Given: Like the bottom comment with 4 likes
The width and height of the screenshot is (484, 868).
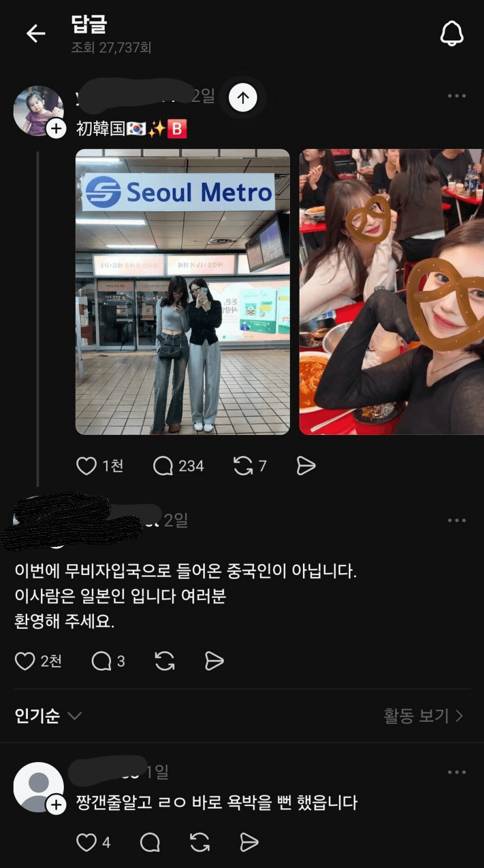Looking at the screenshot, I should click(87, 842).
